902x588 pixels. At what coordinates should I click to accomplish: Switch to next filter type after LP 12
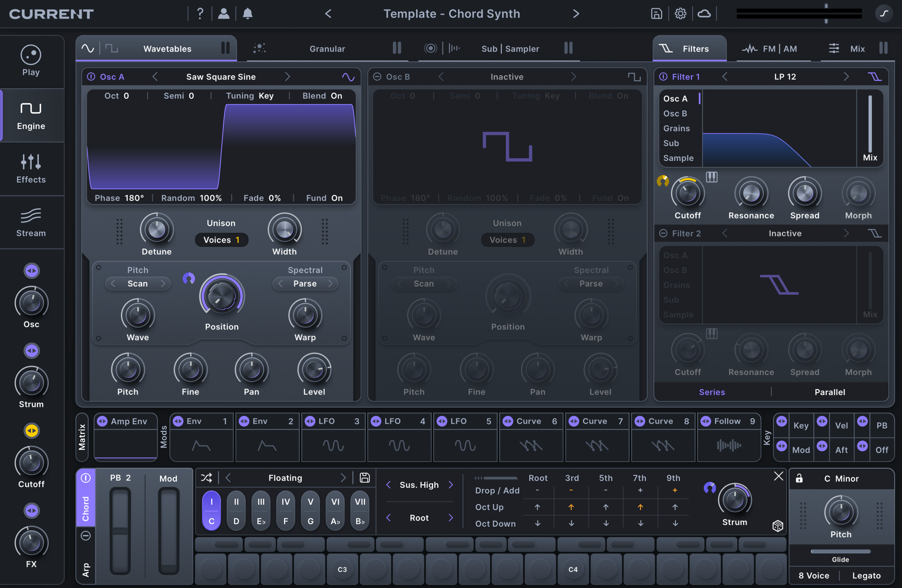[x=846, y=77]
